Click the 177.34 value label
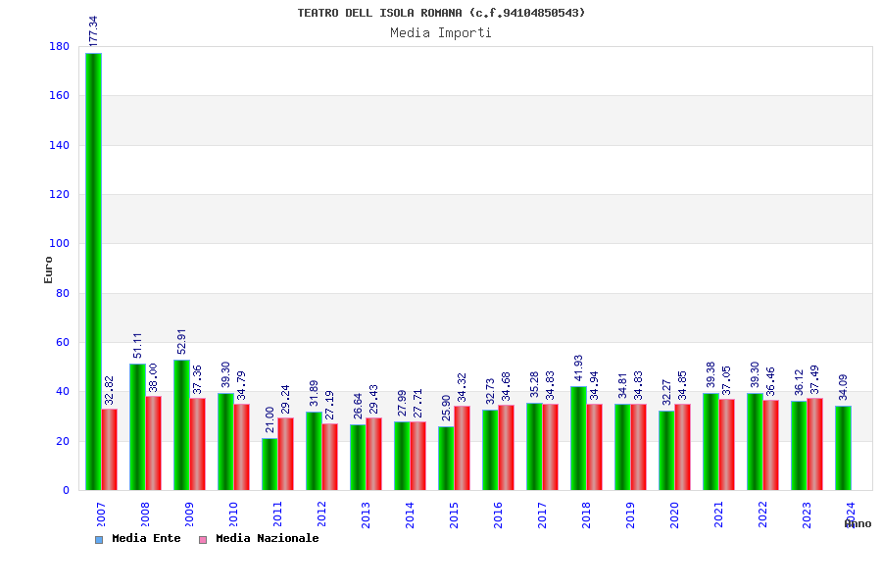The height and width of the screenshot is (588, 882). (x=93, y=31)
